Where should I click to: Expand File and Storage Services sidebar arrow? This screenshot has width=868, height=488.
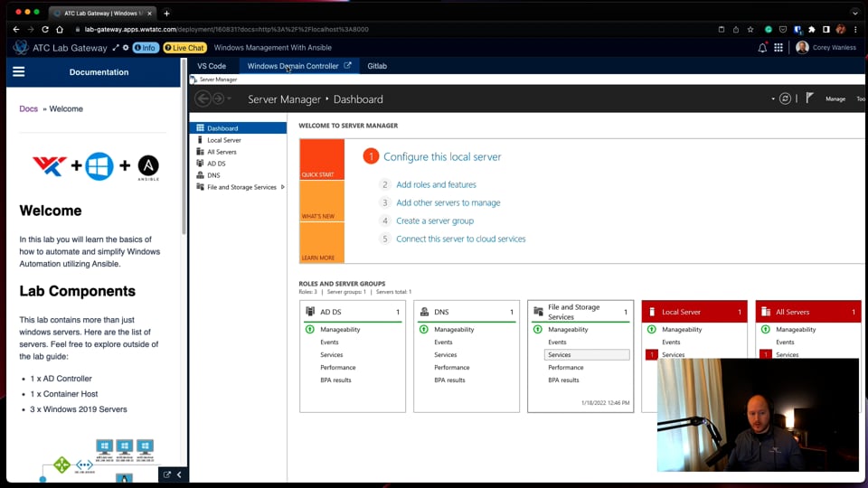pos(283,187)
